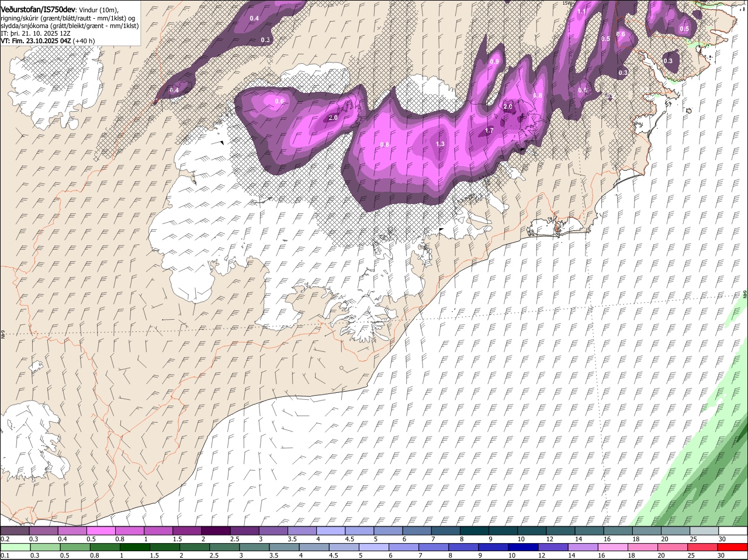This screenshot has width=748, height=560.
Task: Pick snow legend swatch between 1 and 1.5
Action: click(158, 531)
